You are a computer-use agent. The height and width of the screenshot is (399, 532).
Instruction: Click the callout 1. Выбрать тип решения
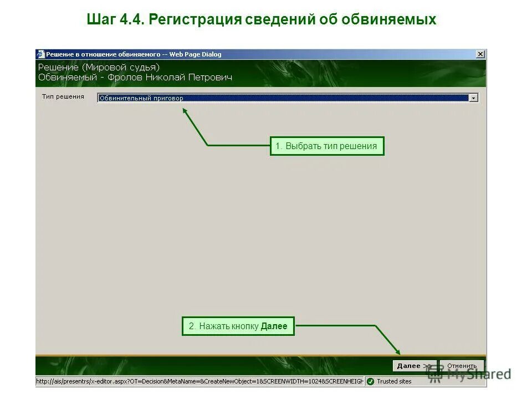326,146
